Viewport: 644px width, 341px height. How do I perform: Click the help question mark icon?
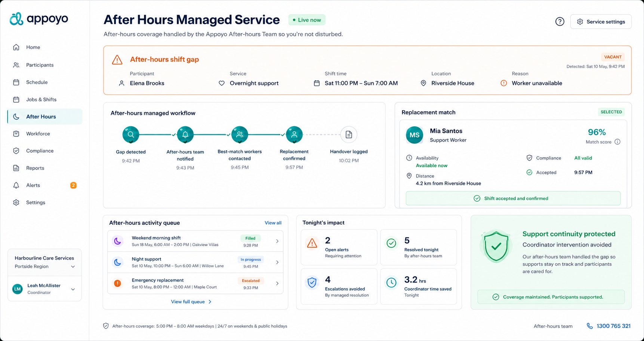pos(560,22)
